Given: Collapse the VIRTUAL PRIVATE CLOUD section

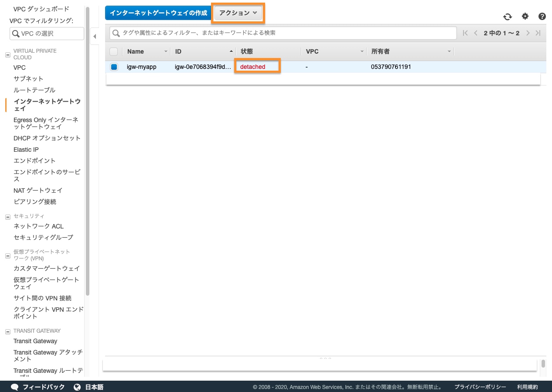Looking at the screenshot, I should tap(7, 55).
